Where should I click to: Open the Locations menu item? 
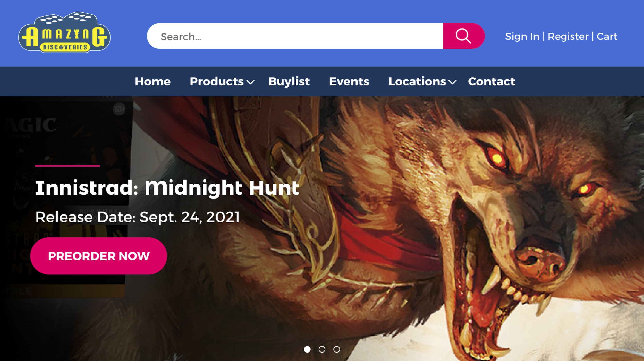point(417,82)
